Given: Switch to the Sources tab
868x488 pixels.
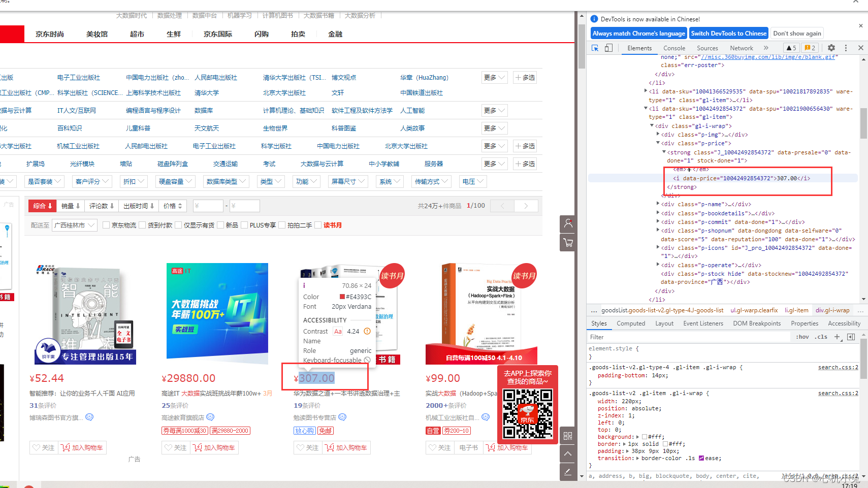Looking at the screenshot, I should pos(707,48).
